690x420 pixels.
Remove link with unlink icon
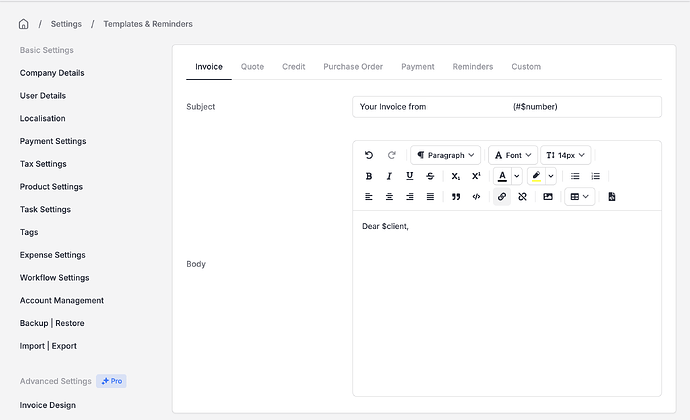522,197
